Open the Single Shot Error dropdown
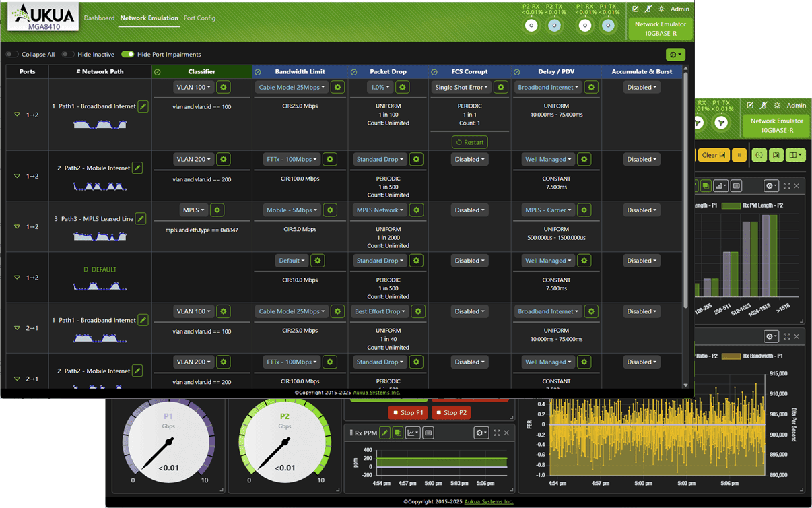Screen dimensions: 812x508 tap(462, 87)
